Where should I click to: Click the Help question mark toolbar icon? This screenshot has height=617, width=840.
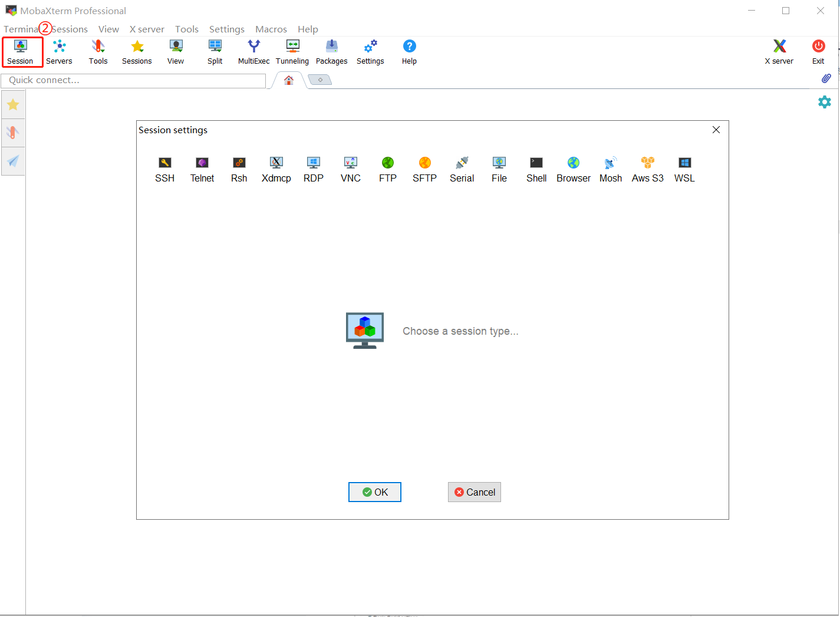(x=409, y=52)
